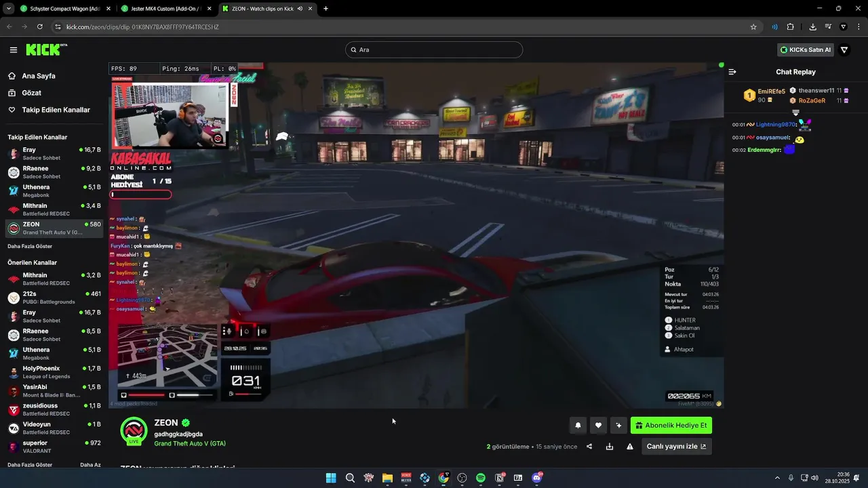The height and width of the screenshot is (488, 868).
Task: Click the Ara search field
Action: [x=434, y=49]
